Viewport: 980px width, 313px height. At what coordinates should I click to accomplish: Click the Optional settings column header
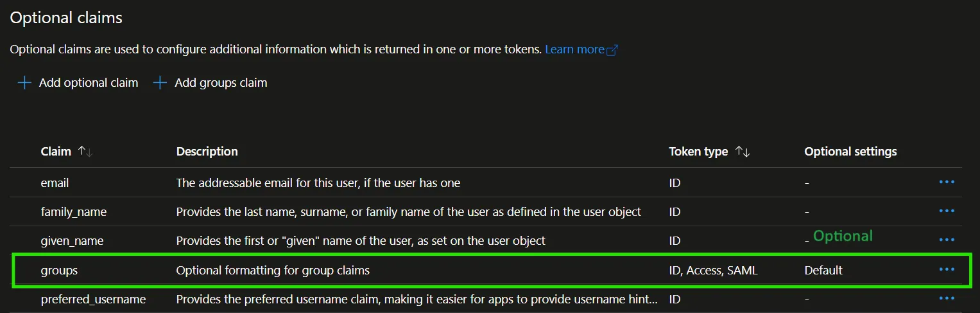850,152
